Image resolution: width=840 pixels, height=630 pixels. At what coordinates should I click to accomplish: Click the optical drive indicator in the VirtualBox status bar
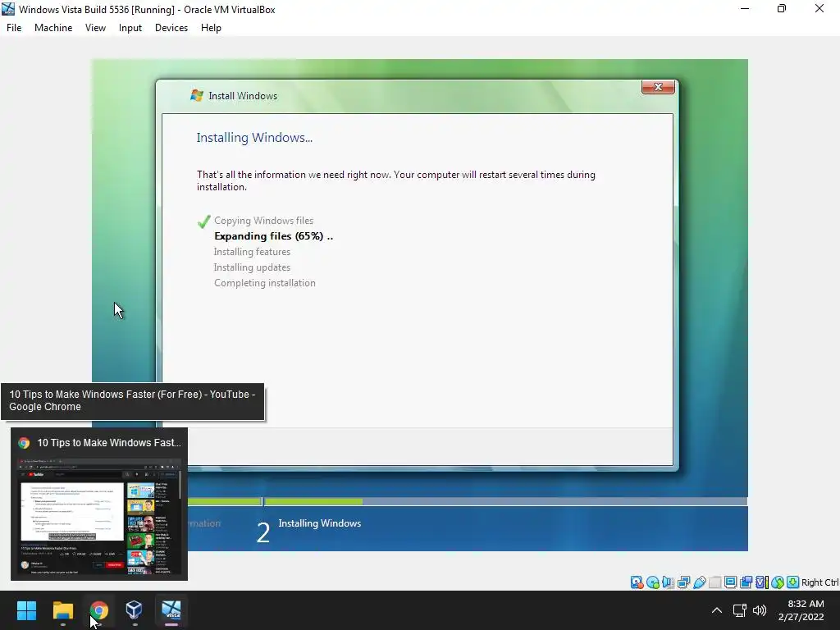tap(652, 582)
